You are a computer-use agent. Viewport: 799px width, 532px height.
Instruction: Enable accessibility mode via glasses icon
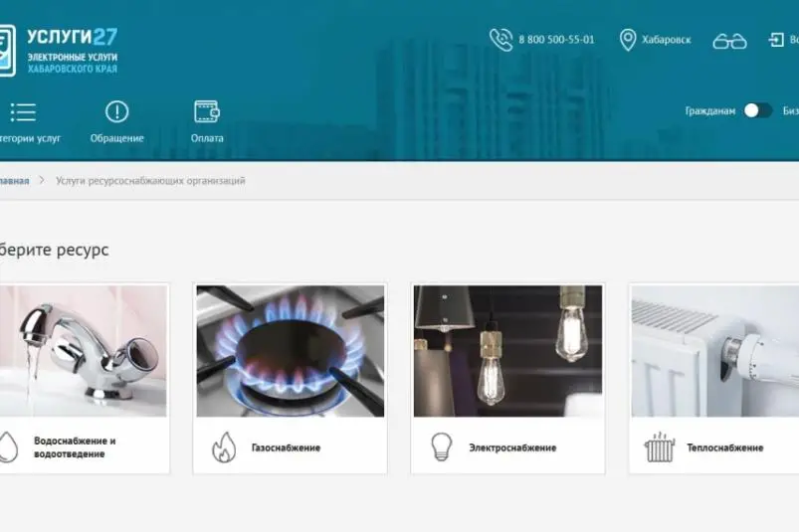click(729, 41)
